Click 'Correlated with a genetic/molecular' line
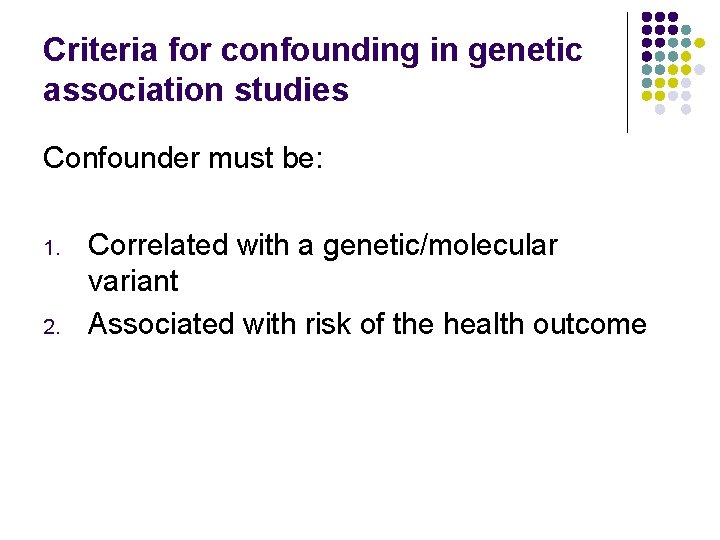 point(323,244)
